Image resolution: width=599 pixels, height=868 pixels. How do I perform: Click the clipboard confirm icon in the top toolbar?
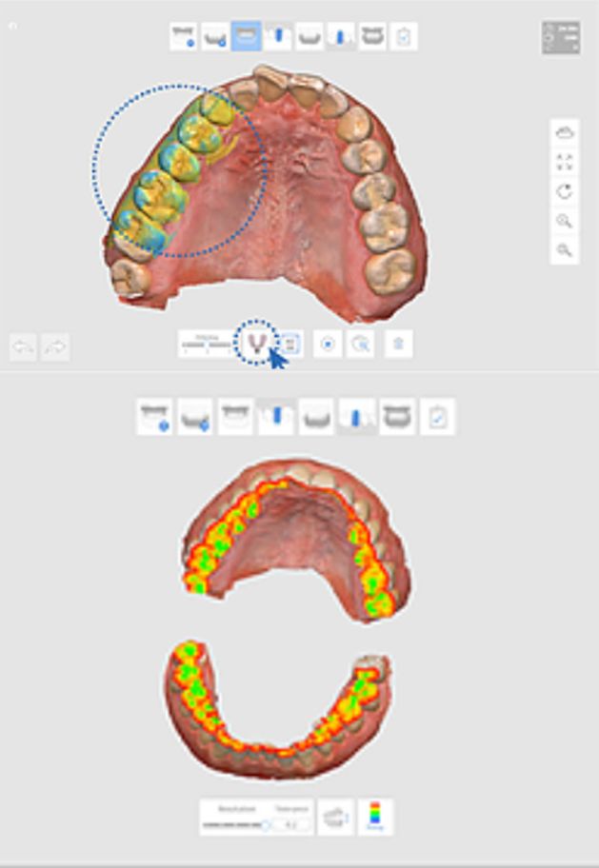coord(404,36)
